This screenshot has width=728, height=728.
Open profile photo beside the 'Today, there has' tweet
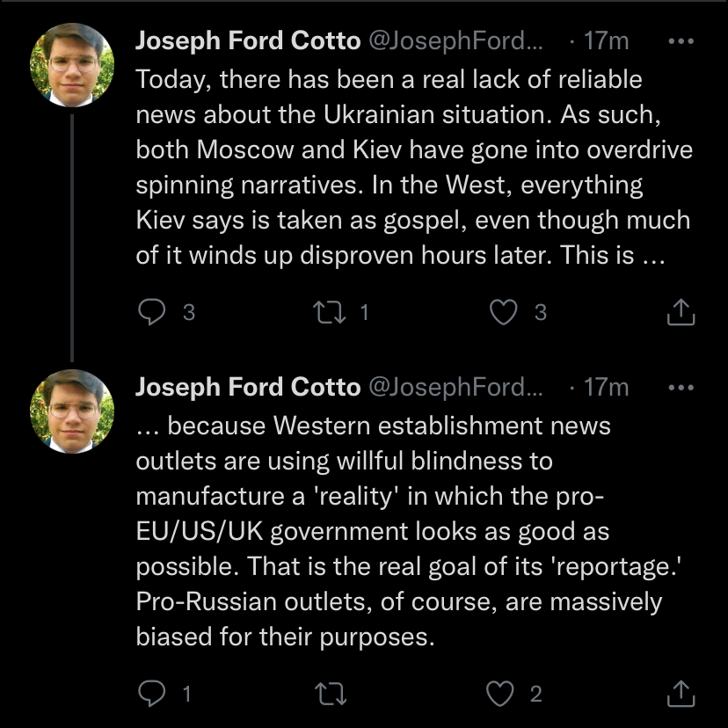point(72,65)
